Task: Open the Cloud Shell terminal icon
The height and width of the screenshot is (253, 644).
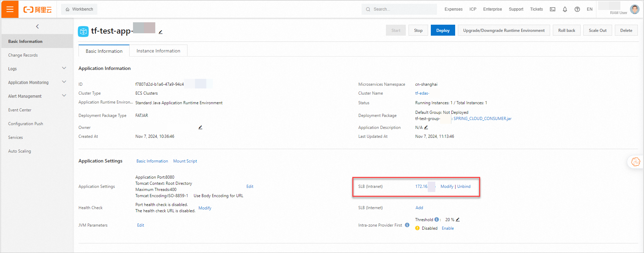Action: pos(552,9)
